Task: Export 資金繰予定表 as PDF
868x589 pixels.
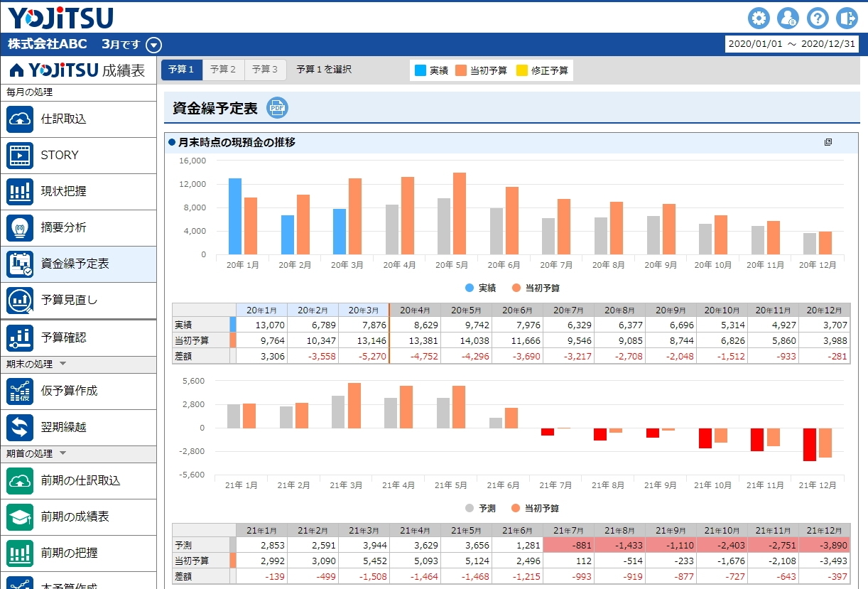Action: [x=277, y=108]
